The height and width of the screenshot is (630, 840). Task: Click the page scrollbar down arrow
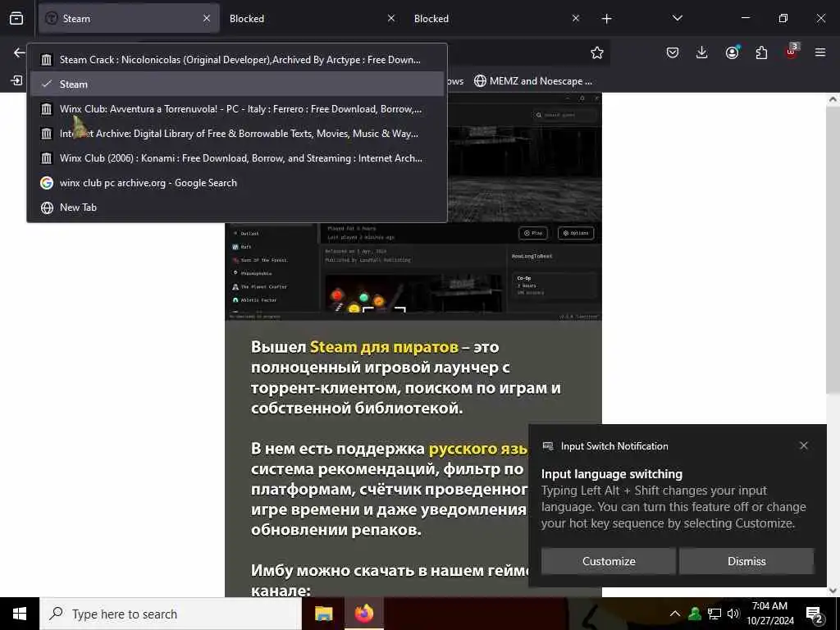(833, 591)
